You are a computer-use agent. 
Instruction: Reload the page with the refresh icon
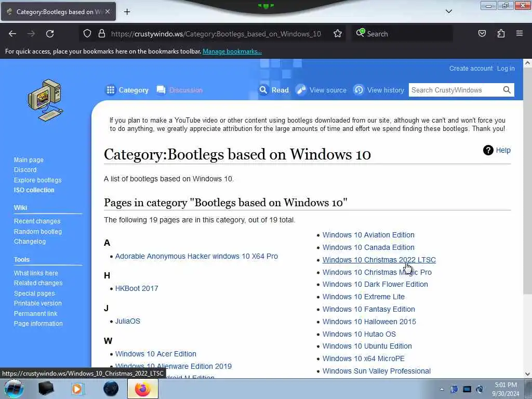coord(50,34)
